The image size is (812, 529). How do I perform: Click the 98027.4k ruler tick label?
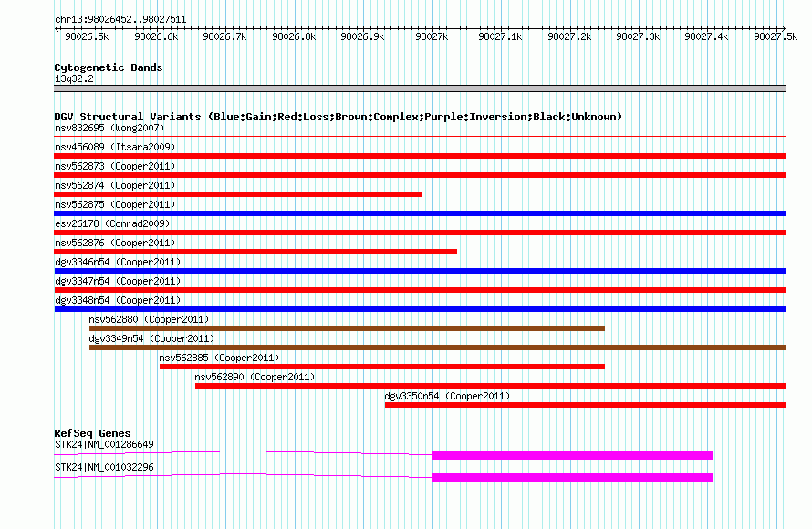click(x=706, y=36)
